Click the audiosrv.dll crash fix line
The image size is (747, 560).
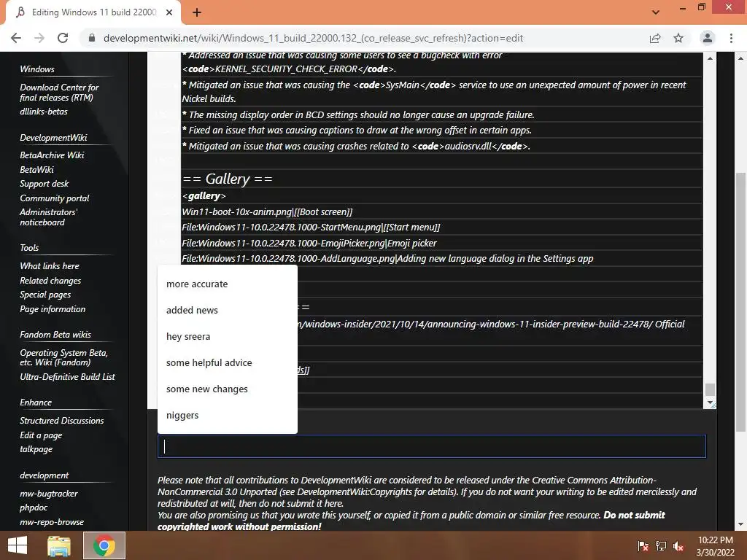(356, 146)
